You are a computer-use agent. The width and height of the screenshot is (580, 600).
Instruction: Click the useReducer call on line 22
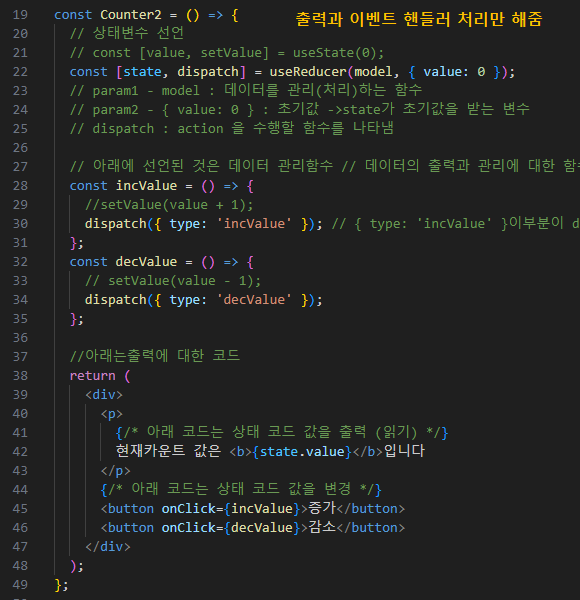tap(308, 72)
